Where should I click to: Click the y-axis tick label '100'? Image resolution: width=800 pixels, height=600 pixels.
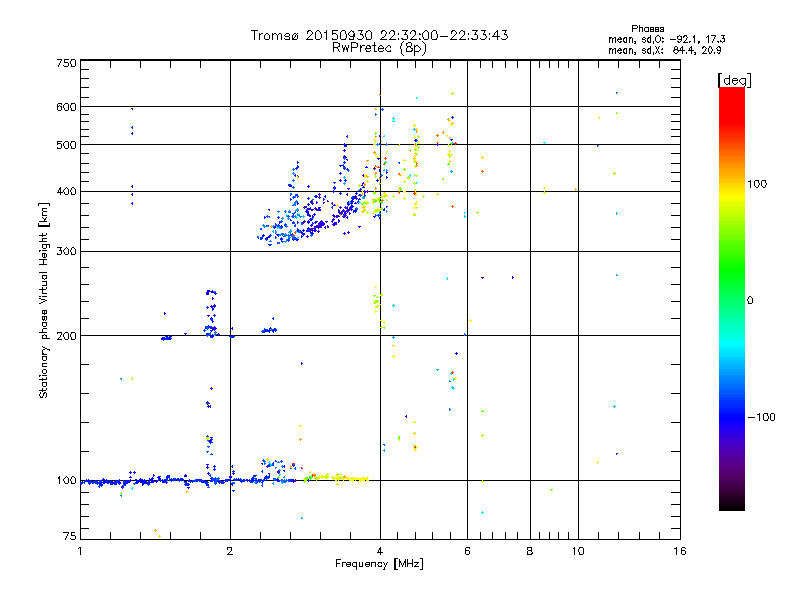tap(66, 481)
